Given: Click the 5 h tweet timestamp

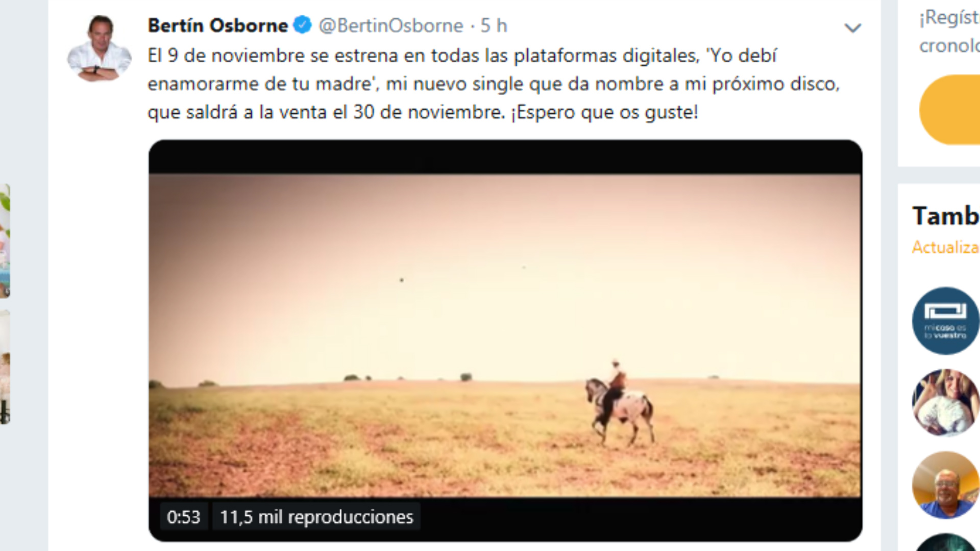Looking at the screenshot, I should [494, 26].
